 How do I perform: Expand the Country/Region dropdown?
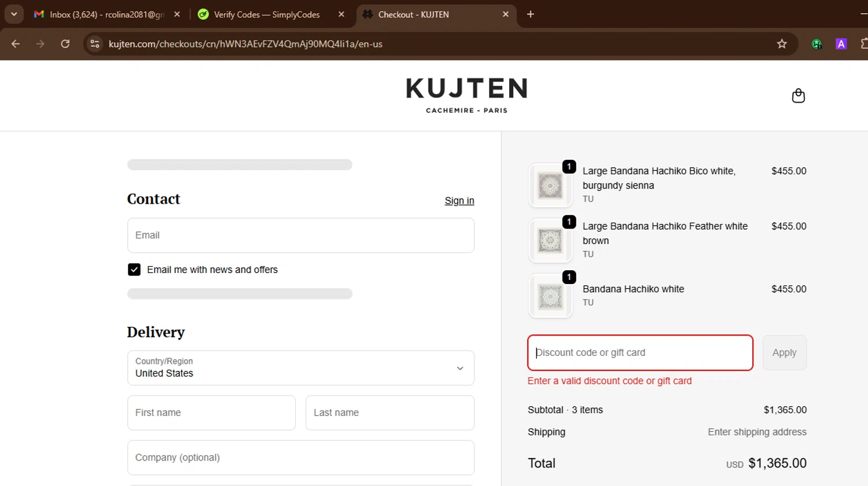301,368
